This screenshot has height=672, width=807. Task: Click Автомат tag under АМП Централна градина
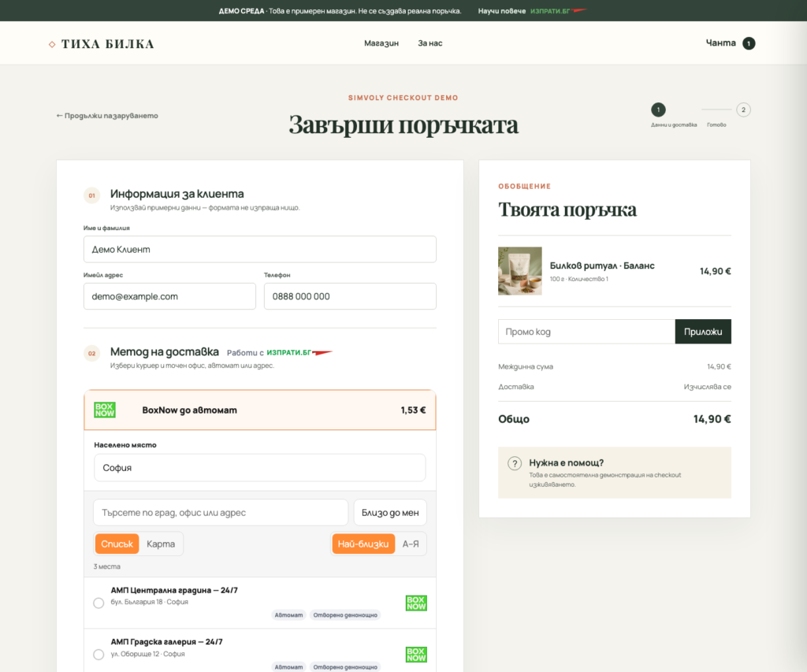pyautogui.click(x=288, y=615)
